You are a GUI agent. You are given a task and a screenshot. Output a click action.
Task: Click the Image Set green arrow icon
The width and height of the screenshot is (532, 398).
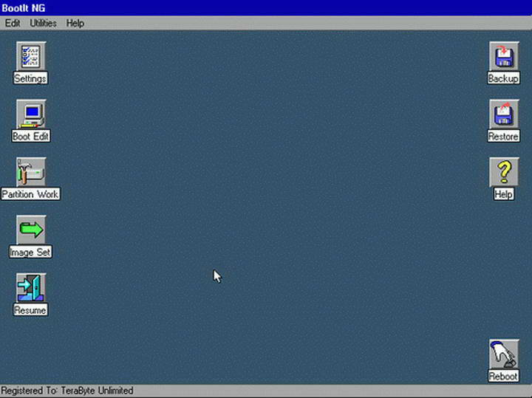point(31,230)
